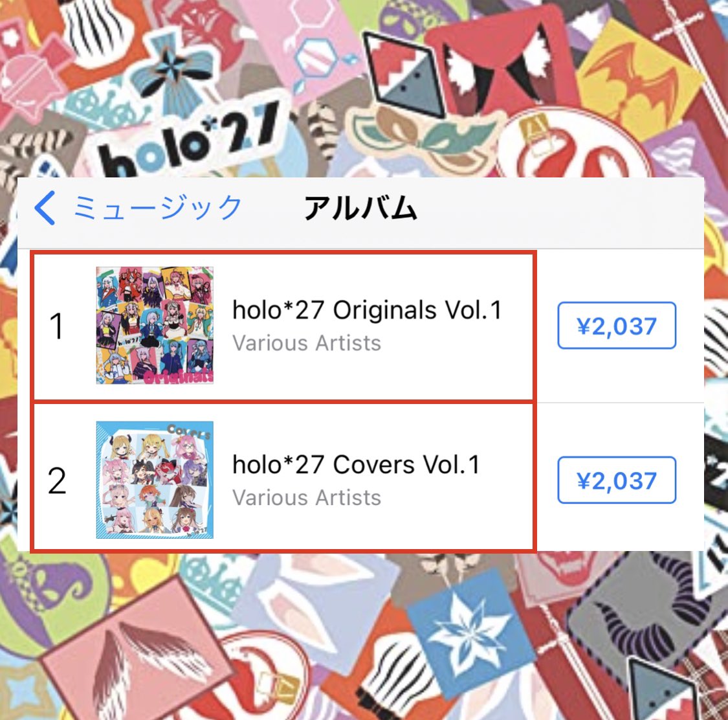Click rank number 2 in list
This screenshot has height=720, width=728.
tap(57, 480)
